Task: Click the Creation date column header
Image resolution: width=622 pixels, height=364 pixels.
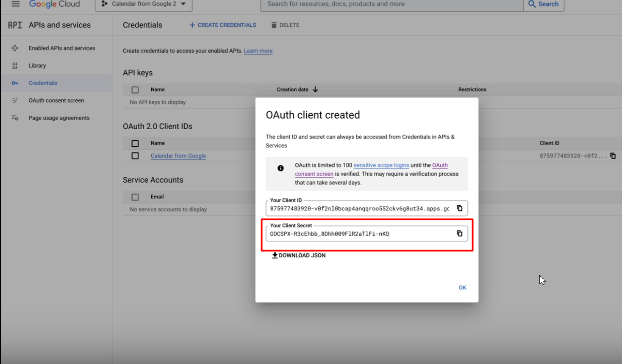Action: point(292,89)
